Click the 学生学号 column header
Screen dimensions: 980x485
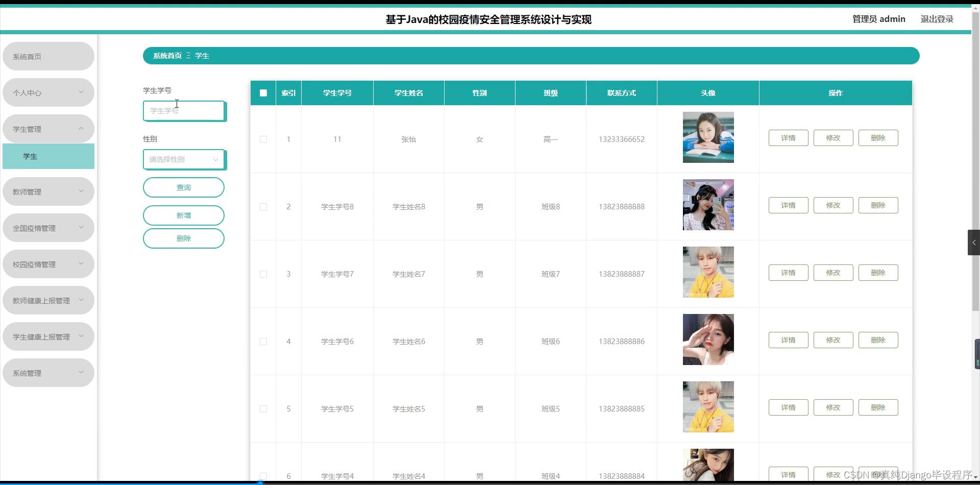pos(337,93)
